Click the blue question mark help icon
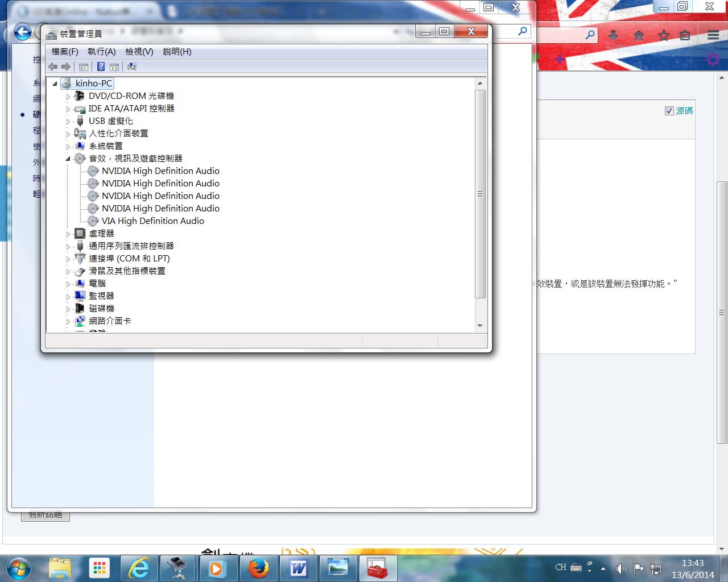The width and height of the screenshot is (728, 582). pyautogui.click(x=101, y=66)
